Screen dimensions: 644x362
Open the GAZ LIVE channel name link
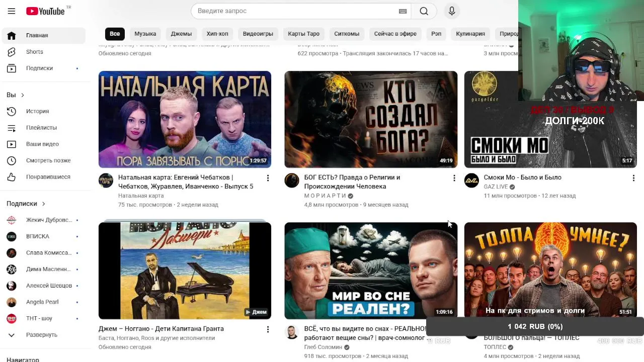(496, 187)
